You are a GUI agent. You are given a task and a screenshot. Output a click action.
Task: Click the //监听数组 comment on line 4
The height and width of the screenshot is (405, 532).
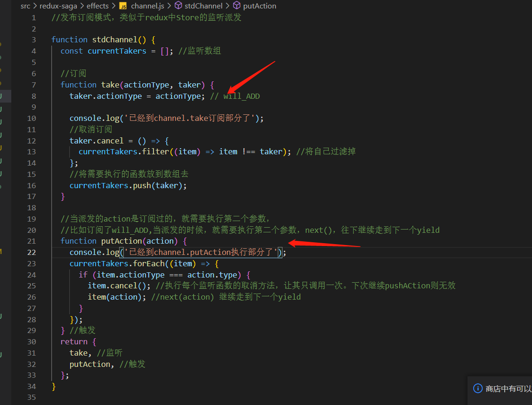point(200,51)
